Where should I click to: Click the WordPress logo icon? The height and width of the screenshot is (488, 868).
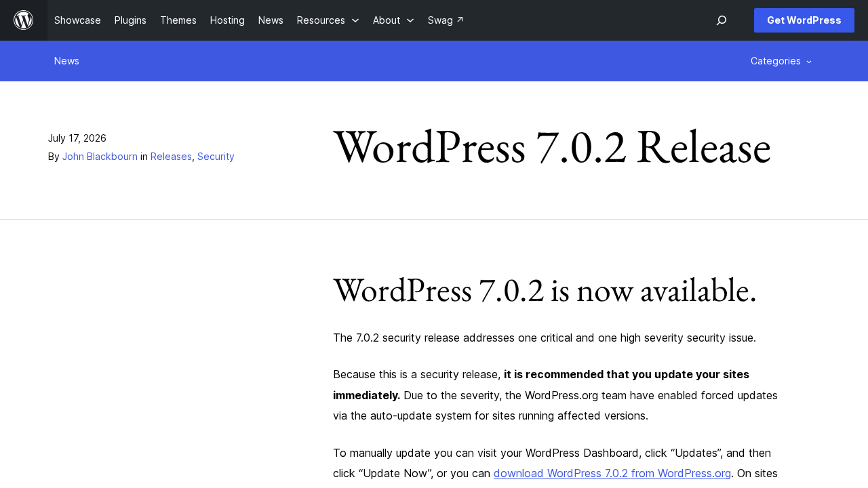pyautogui.click(x=24, y=20)
